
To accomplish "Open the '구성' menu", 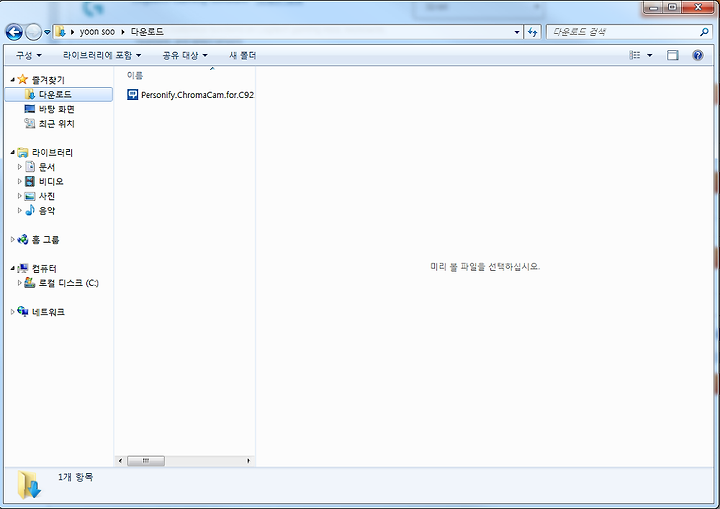I will [28, 55].
